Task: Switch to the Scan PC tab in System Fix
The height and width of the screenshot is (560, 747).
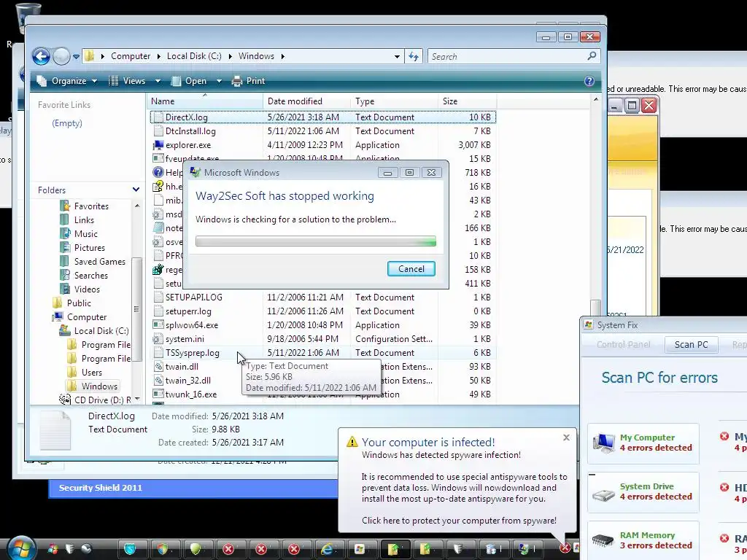Action: pos(691,344)
